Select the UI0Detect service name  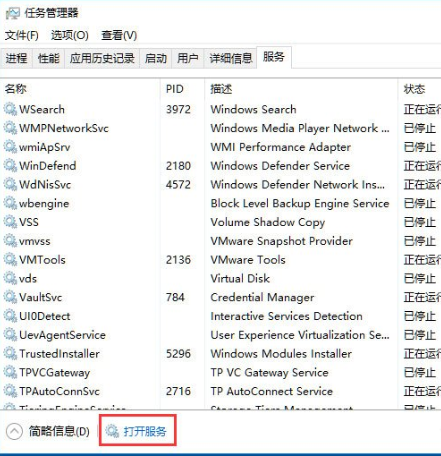tap(45, 316)
